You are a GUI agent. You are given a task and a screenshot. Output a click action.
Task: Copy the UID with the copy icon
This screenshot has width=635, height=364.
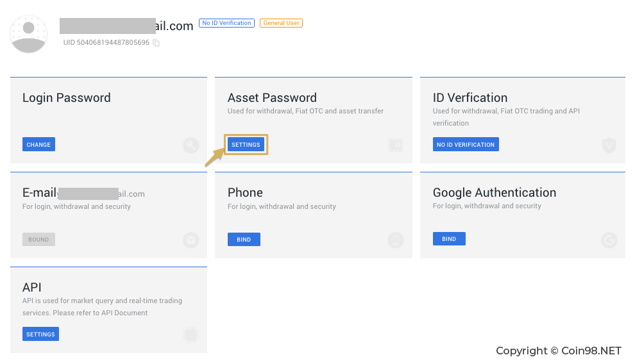pyautogui.click(x=157, y=43)
